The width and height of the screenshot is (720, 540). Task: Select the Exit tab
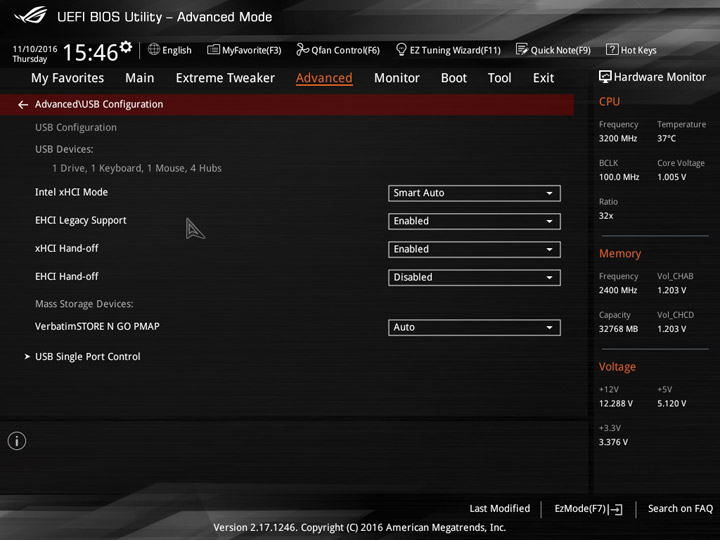[543, 78]
